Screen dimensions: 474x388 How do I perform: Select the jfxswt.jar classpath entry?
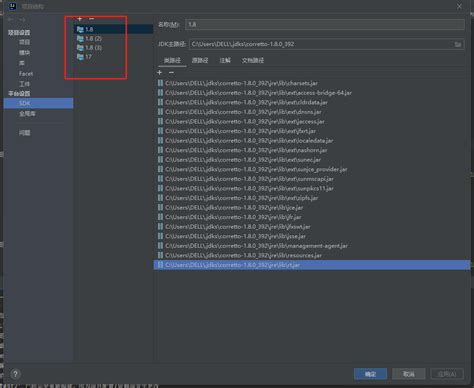point(312,227)
